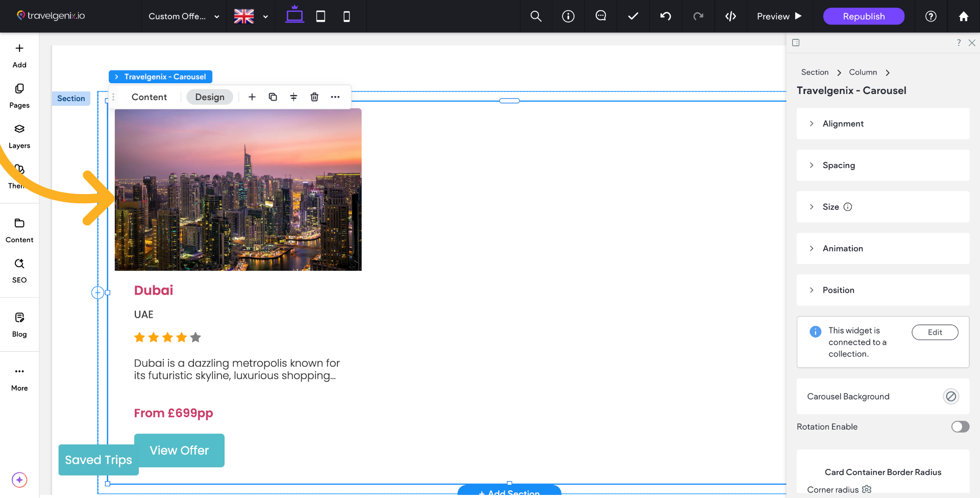Open the comments icon in top bar

[x=601, y=16]
